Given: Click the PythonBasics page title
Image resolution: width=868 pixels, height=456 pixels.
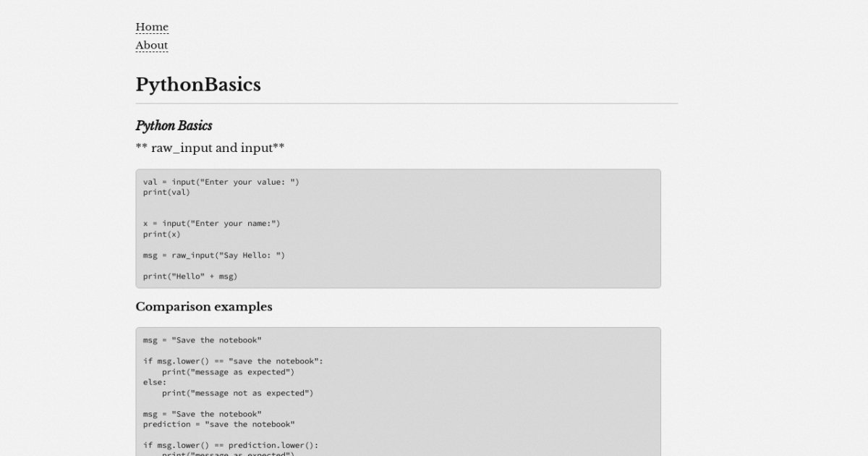Looking at the screenshot, I should (198, 85).
